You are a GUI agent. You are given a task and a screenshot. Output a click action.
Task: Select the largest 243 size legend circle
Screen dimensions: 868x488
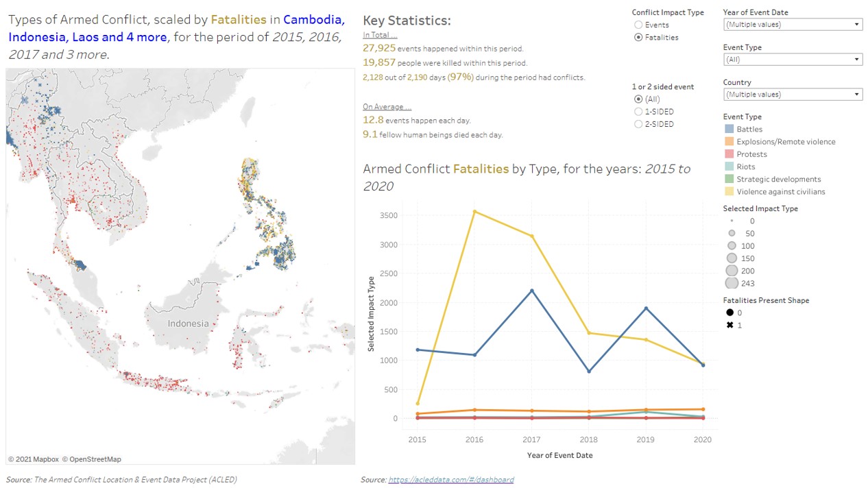732,284
